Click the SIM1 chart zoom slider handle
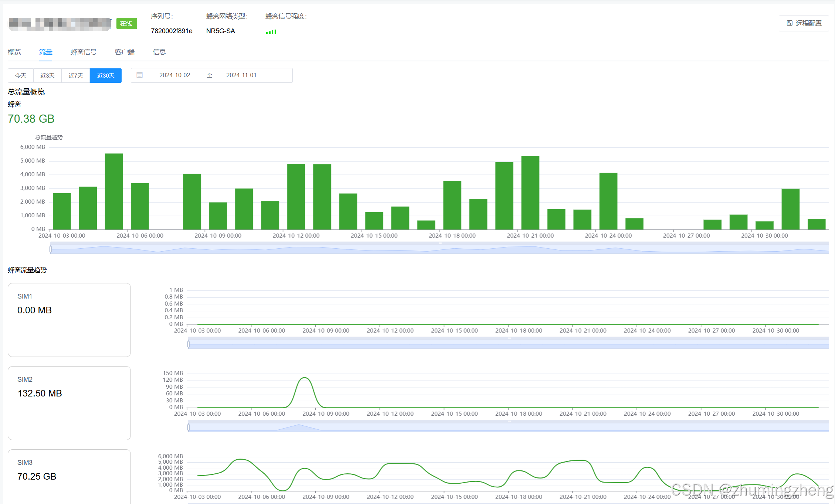 point(189,344)
